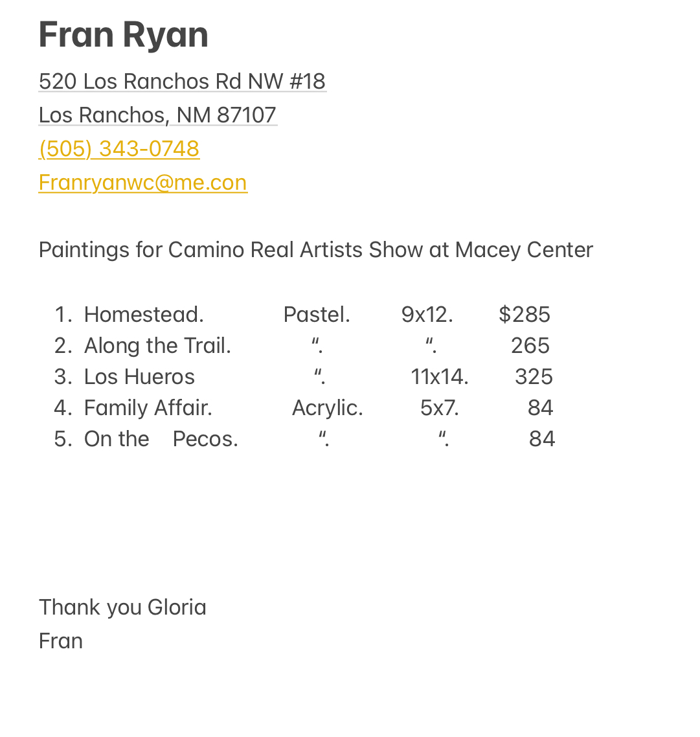The height and width of the screenshot is (737, 700).
Task: Click the word Acrylic
Action: tap(327, 408)
